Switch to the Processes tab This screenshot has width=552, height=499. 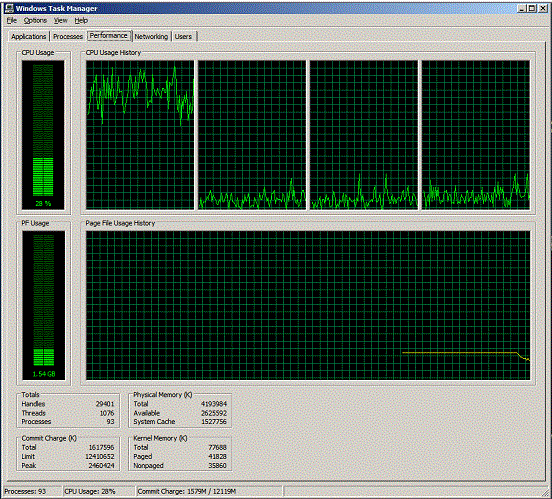(x=68, y=36)
